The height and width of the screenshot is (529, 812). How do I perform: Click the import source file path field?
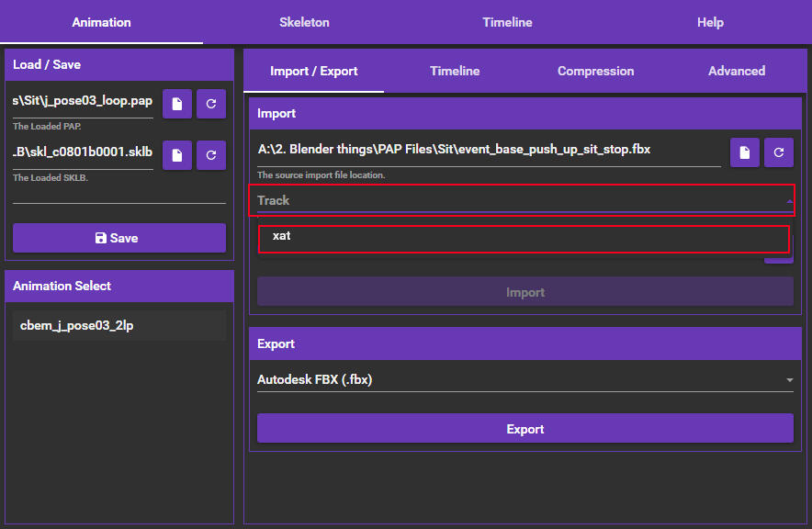click(489, 150)
